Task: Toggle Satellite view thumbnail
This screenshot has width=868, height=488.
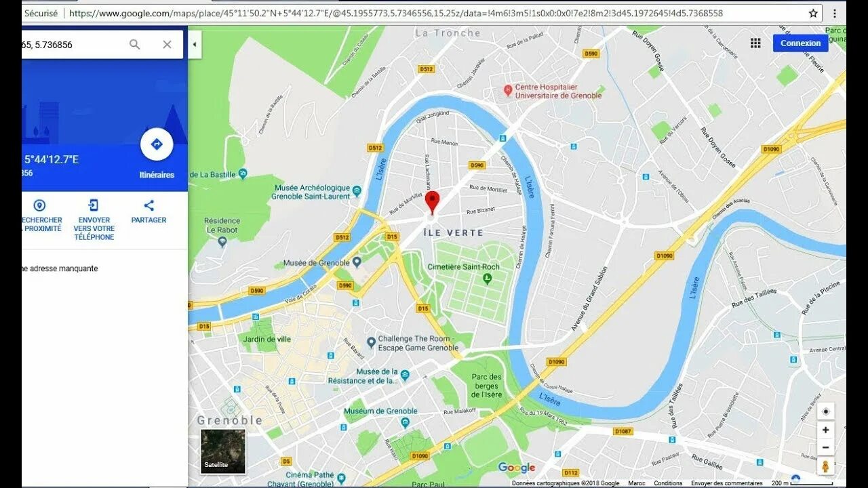Action: [x=223, y=451]
